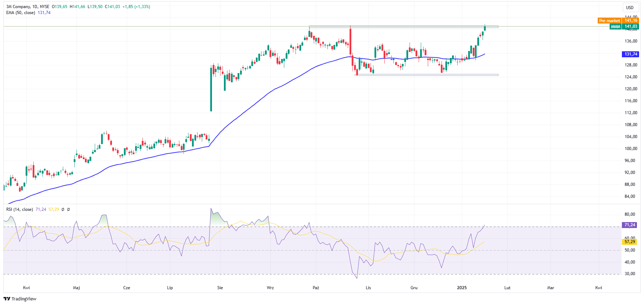Viewport: 644px width, 305px height.
Task: Click the Cze month label on time axis
Action: [x=127, y=288]
